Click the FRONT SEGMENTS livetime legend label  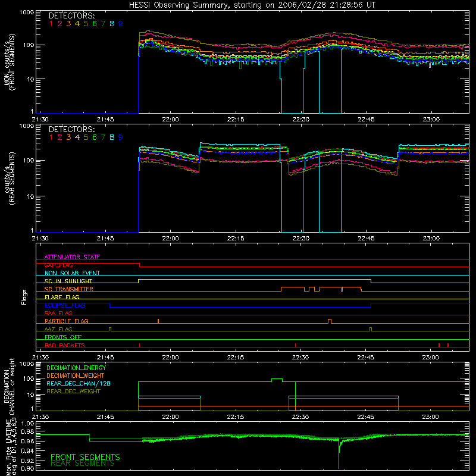pos(85,457)
